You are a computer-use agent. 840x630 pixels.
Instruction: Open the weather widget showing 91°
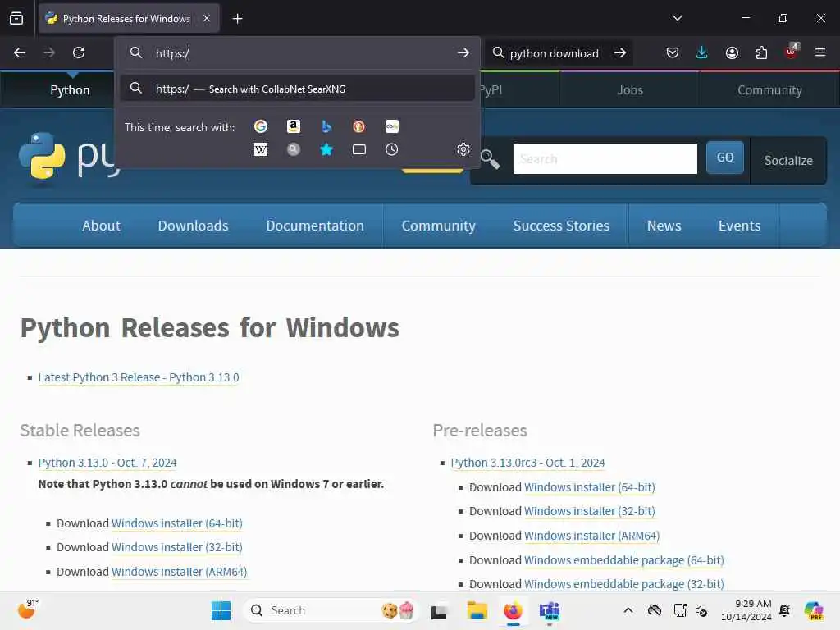[x=29, y=609]
